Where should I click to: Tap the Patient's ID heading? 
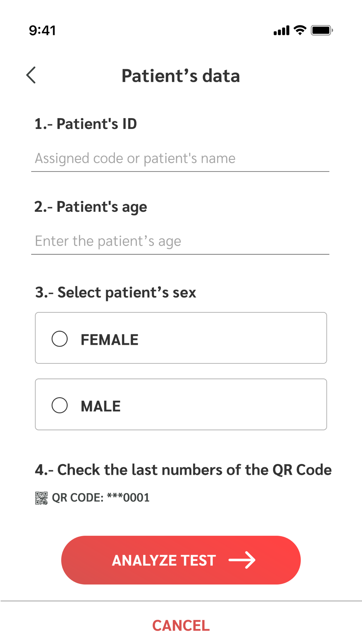coord(86,124)
